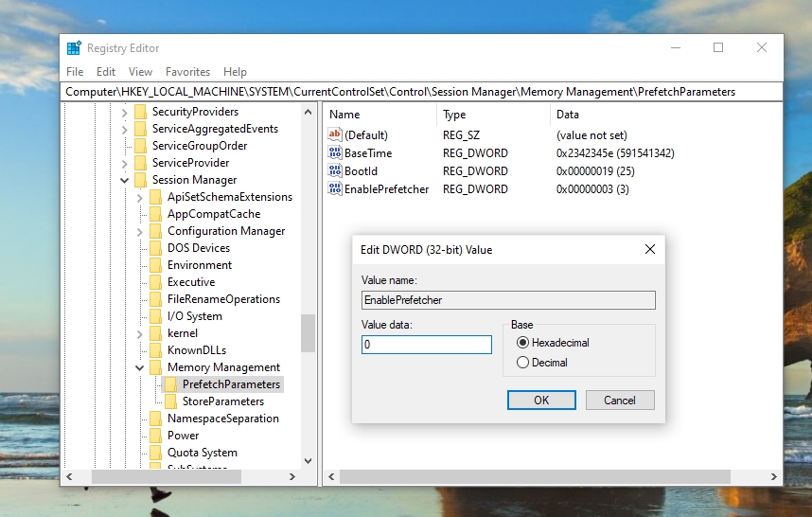Select the StoreParameters folder icon
812x517 pixels.
click(x=170, y=401)
